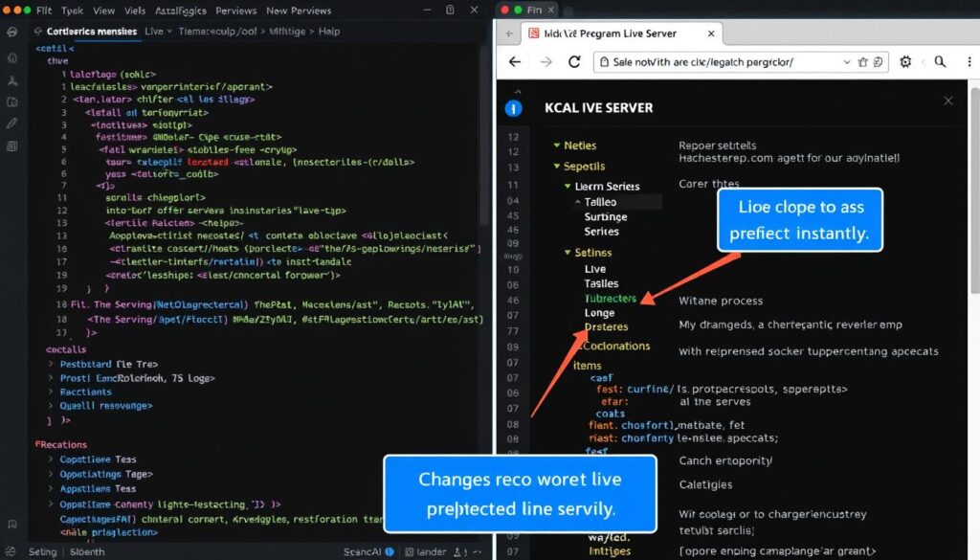Image resolution: width=980 pixels, height=560 pixels.
Task: Select the cectalls section heading
Action: 66,350
